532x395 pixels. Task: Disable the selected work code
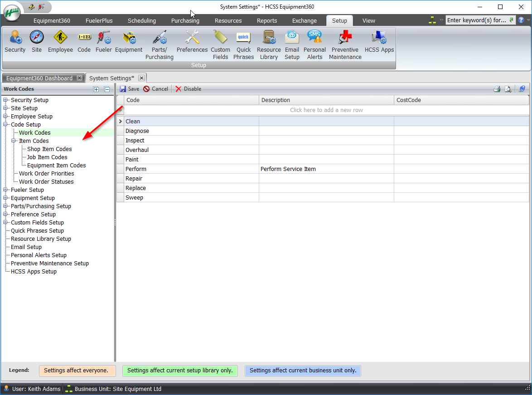pyautogui.click(x=189, y=89)
